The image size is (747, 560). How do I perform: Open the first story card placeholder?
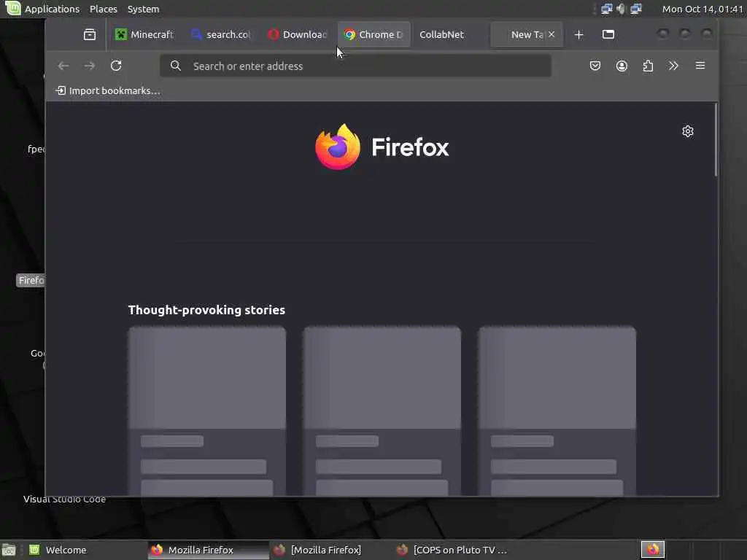(207, 411)
